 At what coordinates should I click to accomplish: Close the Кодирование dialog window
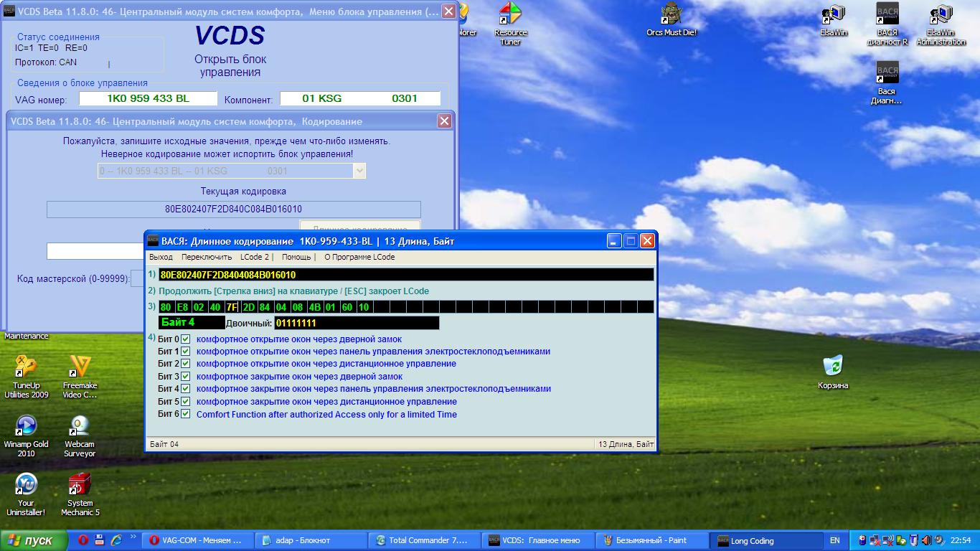click(x=444, y=121)
